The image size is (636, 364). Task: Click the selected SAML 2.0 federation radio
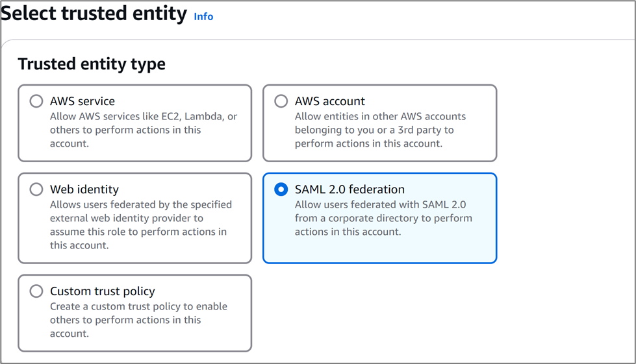tap(281, 189)
